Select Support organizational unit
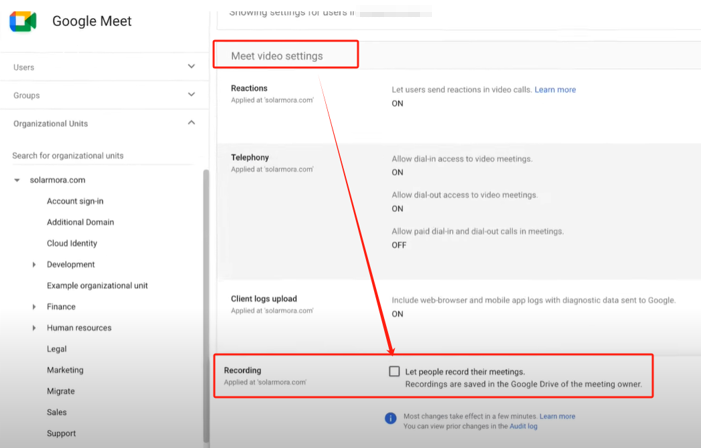The image size is (701, 448). pyautogui.click(x=61, y=433)
